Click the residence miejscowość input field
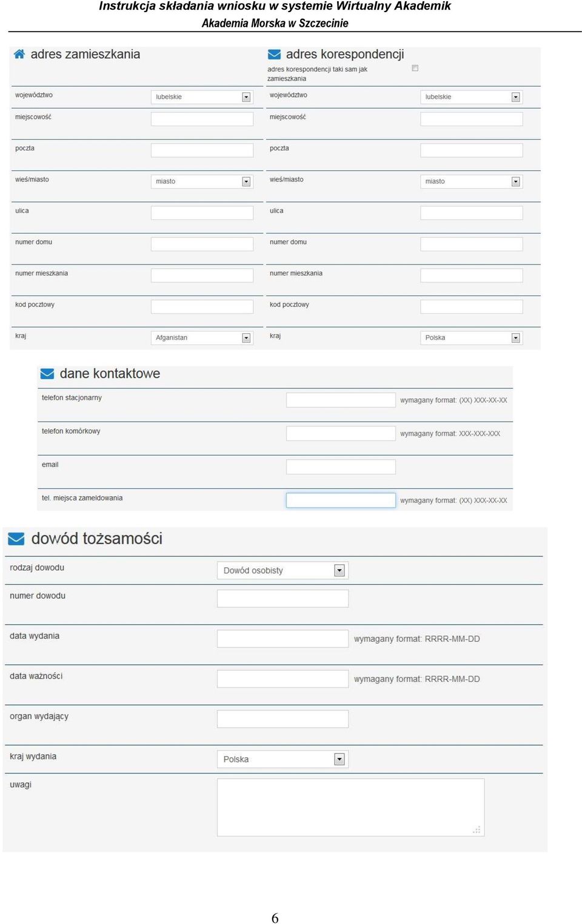The width and height of the screenshot is (582, 924). point(202,119)
